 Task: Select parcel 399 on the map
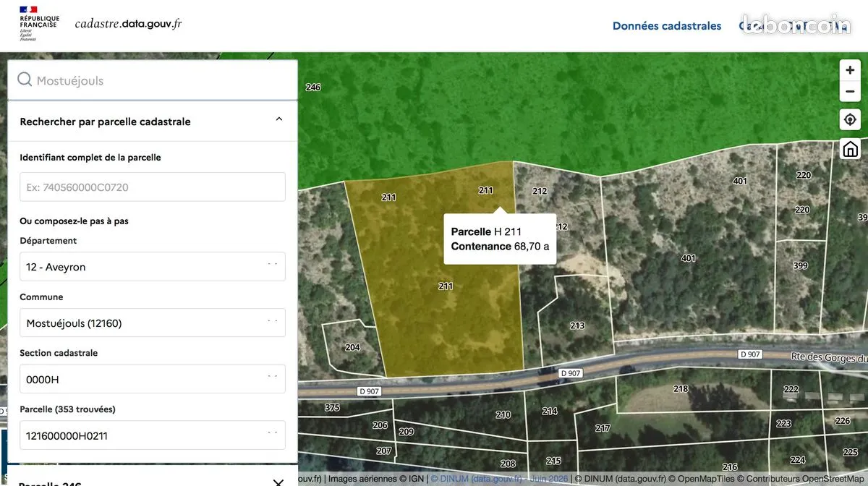tap(800, 265)
